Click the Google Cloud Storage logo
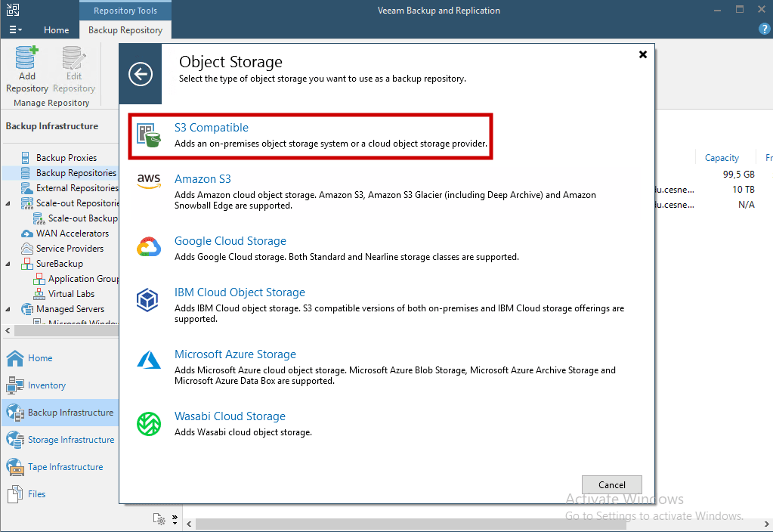The height and width of the screenshot is (532, 773). (x=149, y=245)
